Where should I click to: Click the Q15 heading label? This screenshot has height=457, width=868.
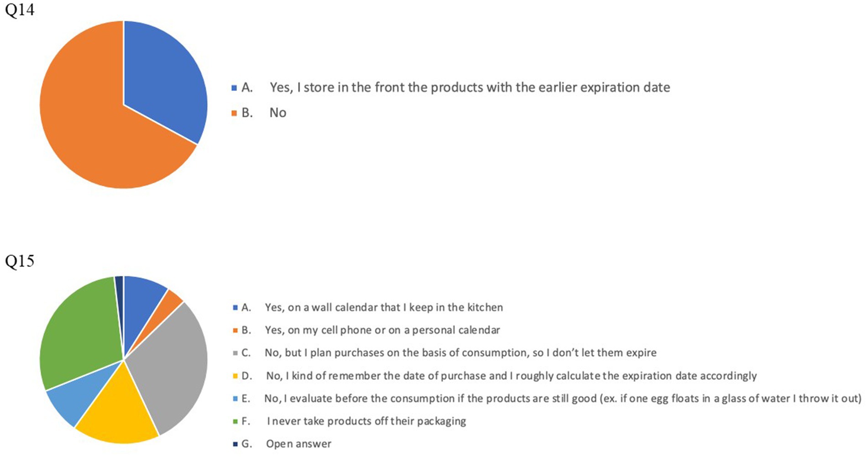click(x=19, y=261)
